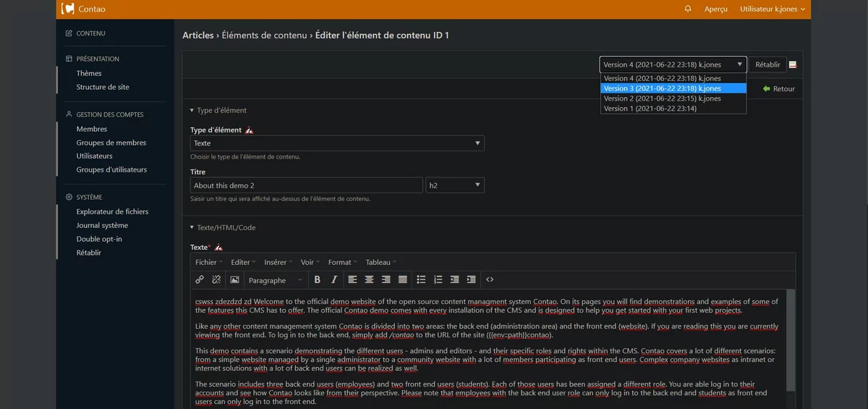868x409 pixels.
Task: Click the remove link icon
Action: [216, 279]
